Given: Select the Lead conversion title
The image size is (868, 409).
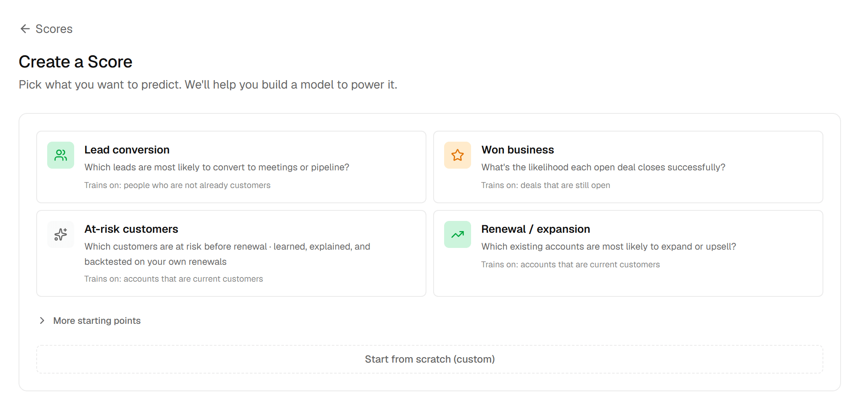Looking at the screenshot, I should click(127, 150).
